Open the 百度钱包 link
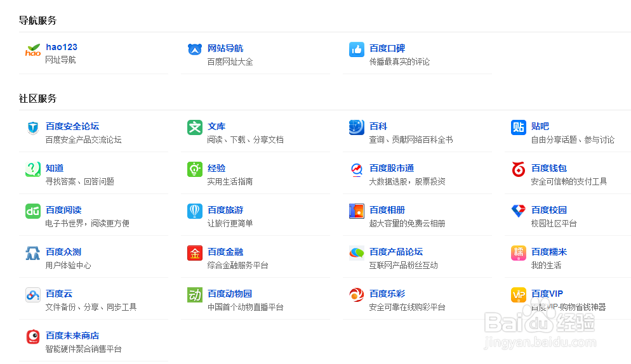The height and width of the screenshot is (364, 631). point(549,168)
